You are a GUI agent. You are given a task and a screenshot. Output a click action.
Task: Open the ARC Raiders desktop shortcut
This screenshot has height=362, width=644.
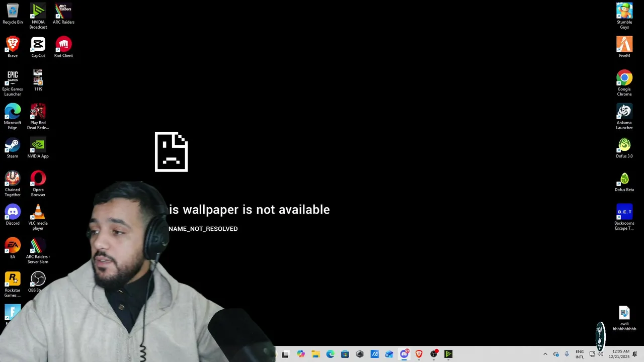point(63,15)
